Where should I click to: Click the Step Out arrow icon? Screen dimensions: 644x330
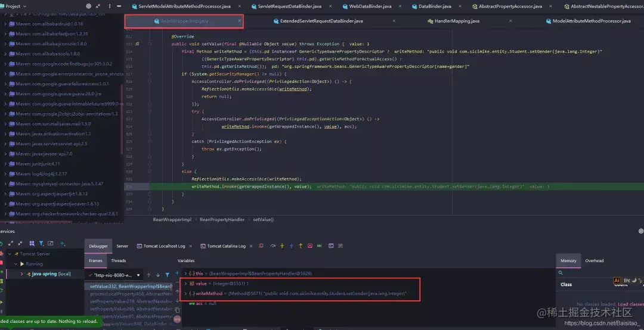tap(301, 246)
